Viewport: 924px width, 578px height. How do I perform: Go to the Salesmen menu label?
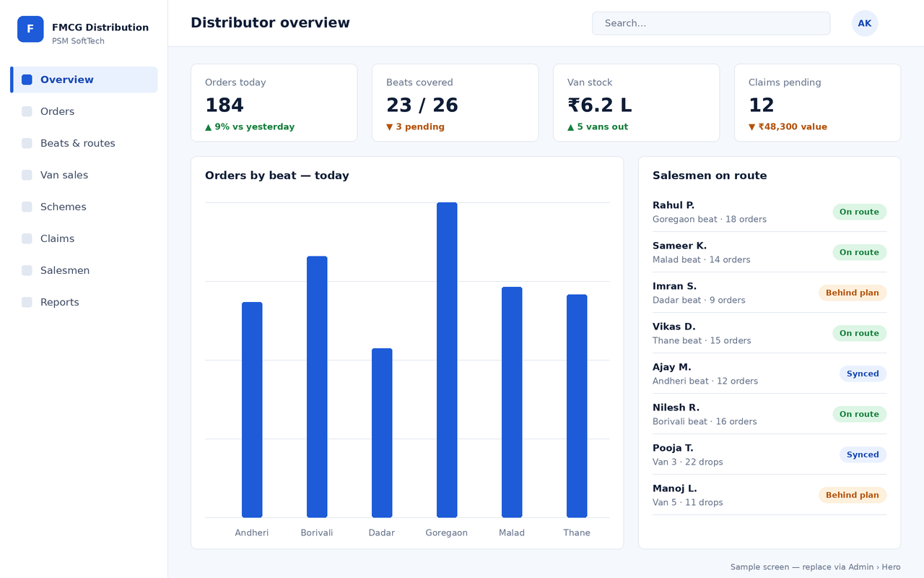coord(65,270)
